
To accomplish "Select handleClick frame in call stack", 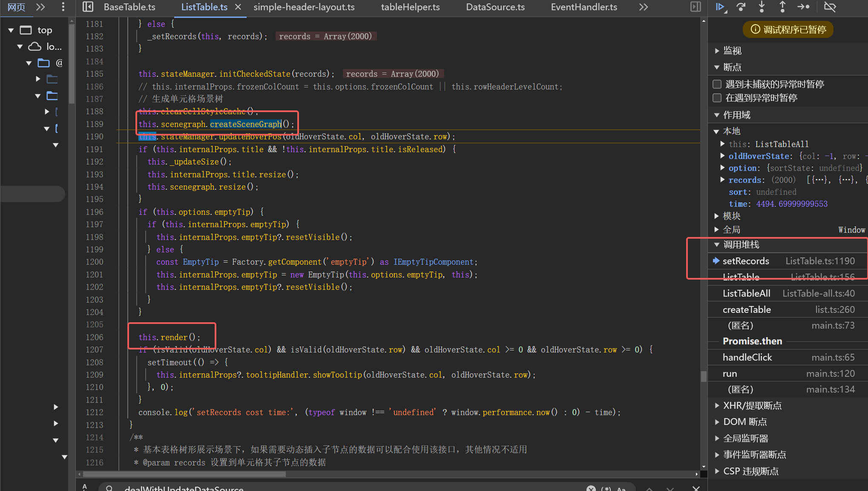I will click(747, 357).
